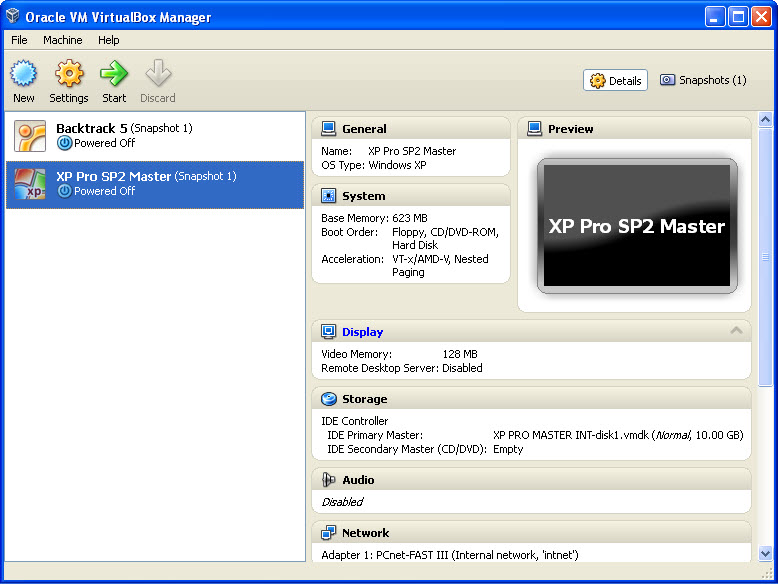
Task: Click the Discard toolbar icon
Action: click(x=158, y=75)
